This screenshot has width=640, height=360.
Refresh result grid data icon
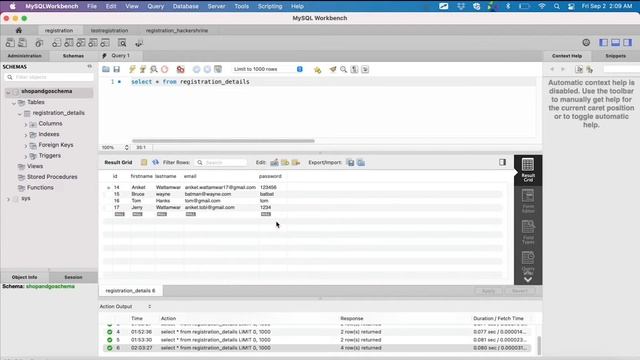coord(156,162)
